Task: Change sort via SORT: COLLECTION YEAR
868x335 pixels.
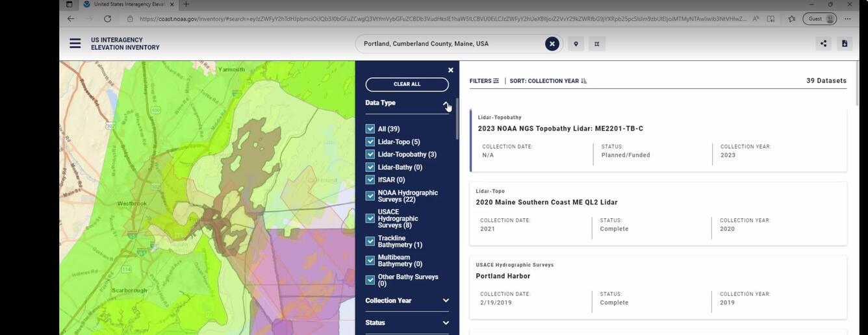Action: (544, 81)
